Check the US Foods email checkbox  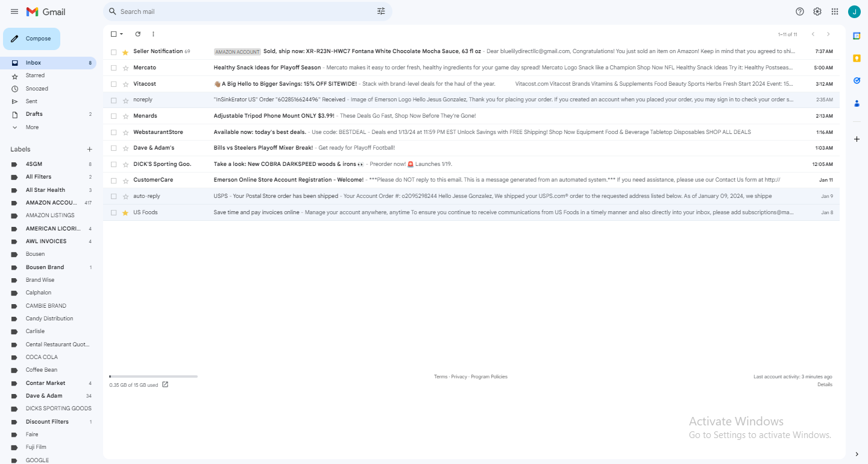click(x=113, y=212)
